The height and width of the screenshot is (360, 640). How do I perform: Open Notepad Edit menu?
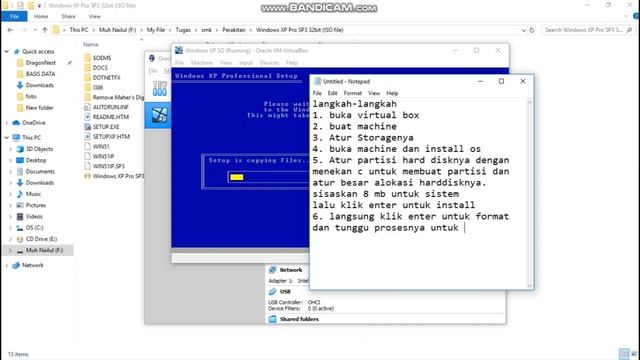333,93
